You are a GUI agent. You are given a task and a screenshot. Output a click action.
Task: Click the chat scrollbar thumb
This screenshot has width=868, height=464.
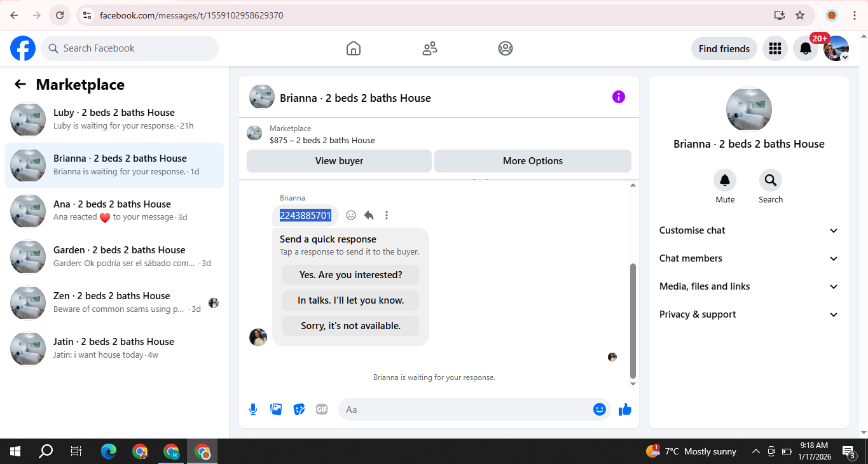(x=633, y=320)
